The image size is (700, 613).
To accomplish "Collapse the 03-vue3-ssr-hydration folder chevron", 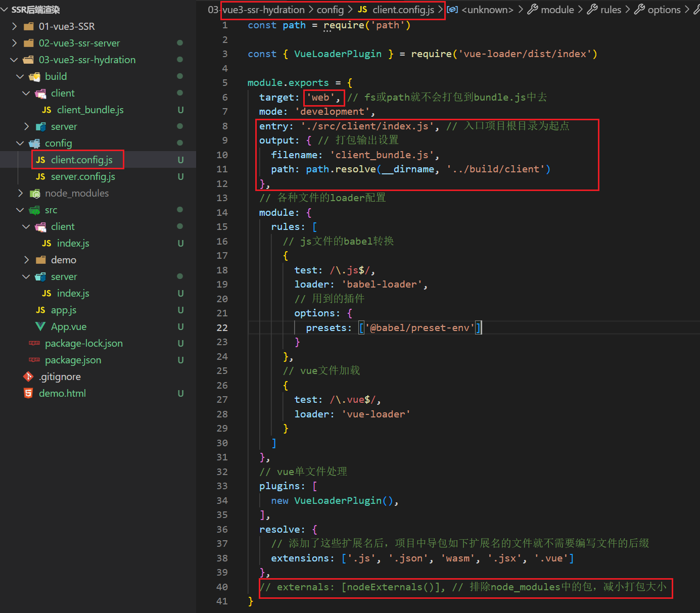I will [14, 60].
